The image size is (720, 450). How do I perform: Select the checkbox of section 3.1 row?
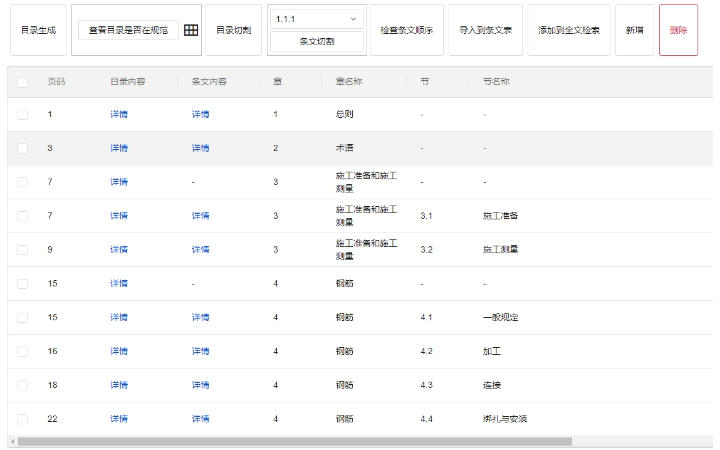22,216
